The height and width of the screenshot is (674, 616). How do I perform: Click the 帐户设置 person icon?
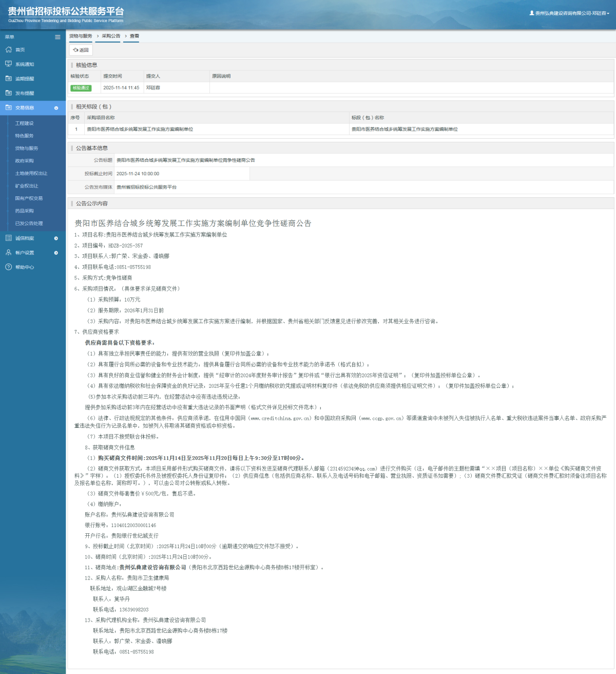tap(8, 253)
